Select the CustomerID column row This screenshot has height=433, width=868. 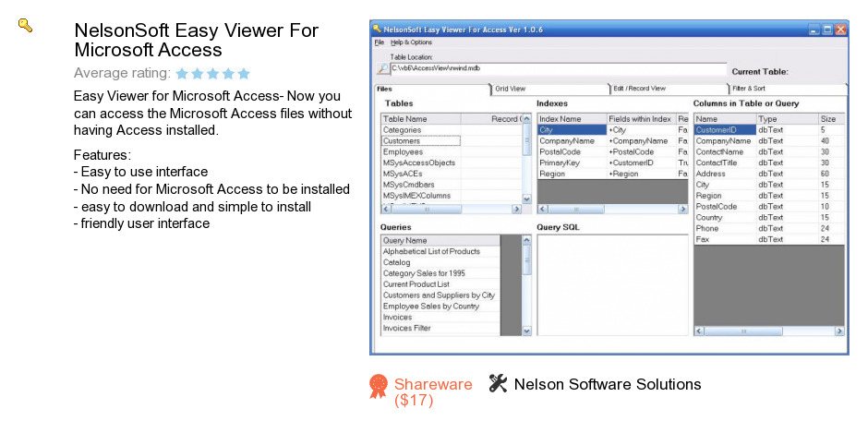coord(769,130)
